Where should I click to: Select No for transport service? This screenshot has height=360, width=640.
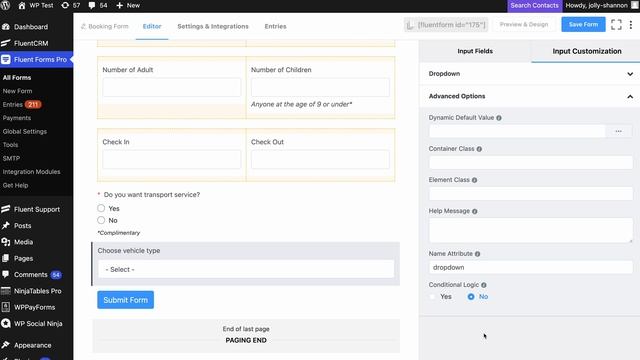[101, 220]
